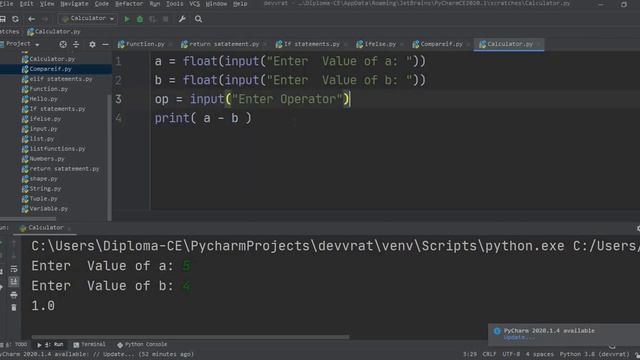
Task: Place cursor on print( a - b ) line
Action: 203,118
